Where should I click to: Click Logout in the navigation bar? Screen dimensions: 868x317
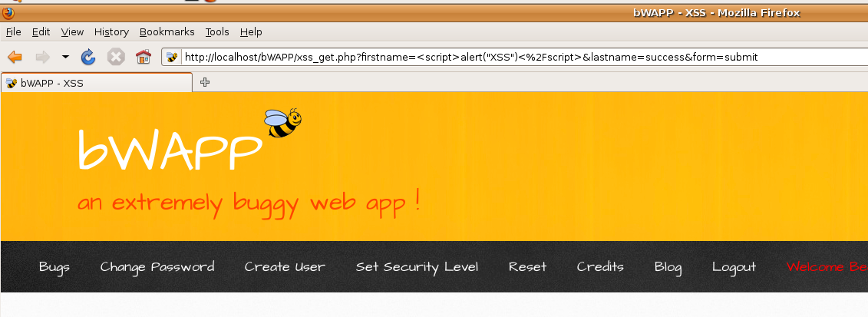pos(734,267)
